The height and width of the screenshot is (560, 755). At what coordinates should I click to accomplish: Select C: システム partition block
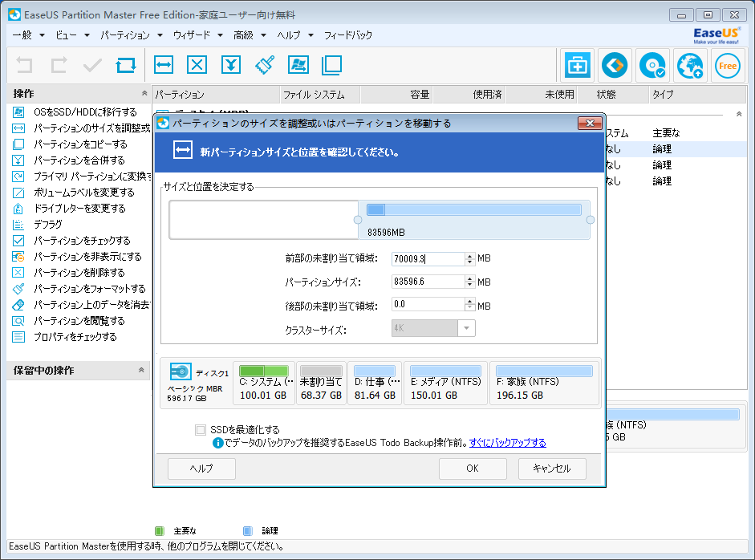263,383
